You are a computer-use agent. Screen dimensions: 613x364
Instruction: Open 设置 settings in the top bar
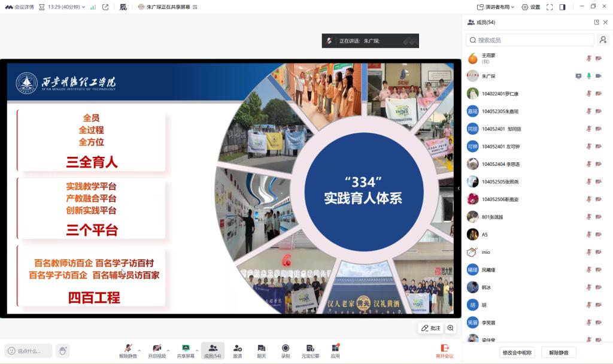530,7
